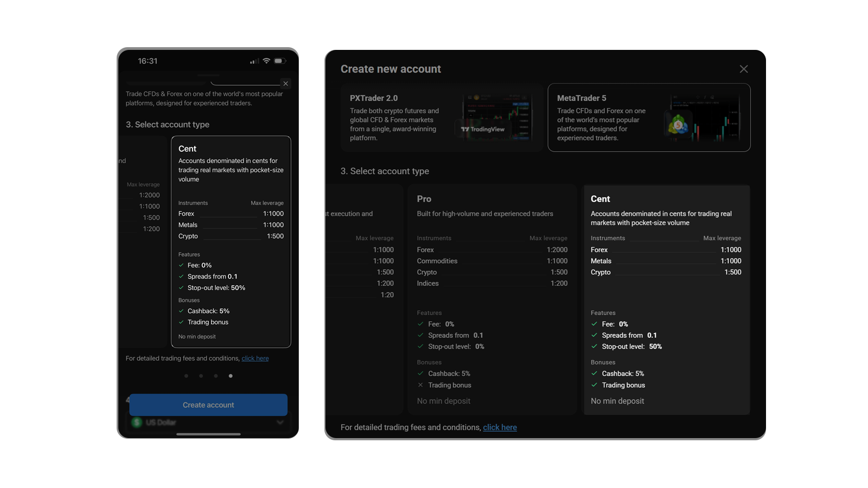Click the desktop '3. Select account type' heading
This screenshot has width=868, height=488.
coord(385,171)
